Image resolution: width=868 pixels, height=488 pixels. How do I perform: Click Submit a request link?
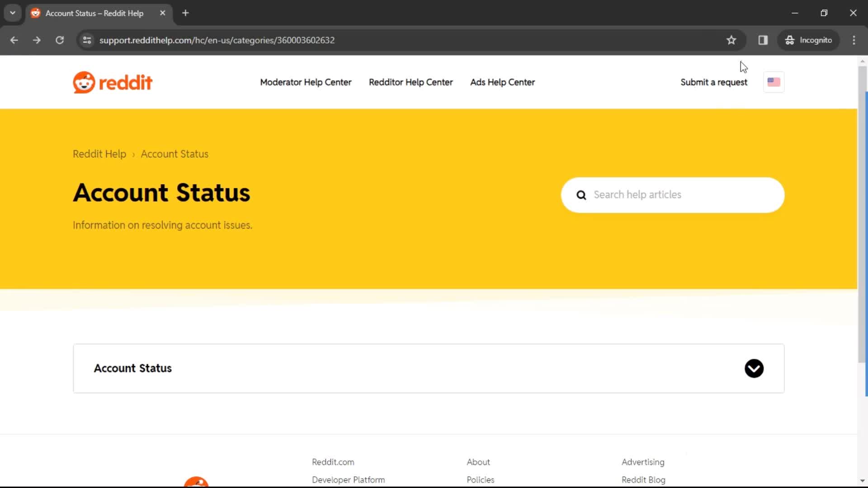tap(713, 82)
